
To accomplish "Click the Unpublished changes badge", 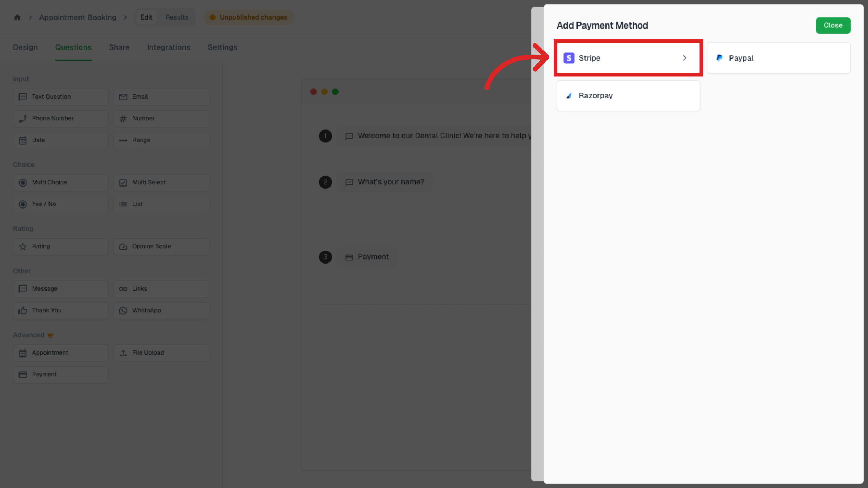I will click(249, 17).
